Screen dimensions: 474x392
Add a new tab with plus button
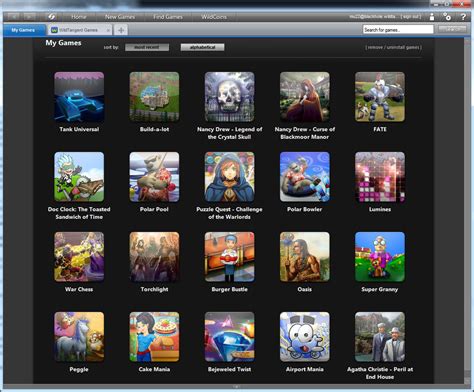121,30
